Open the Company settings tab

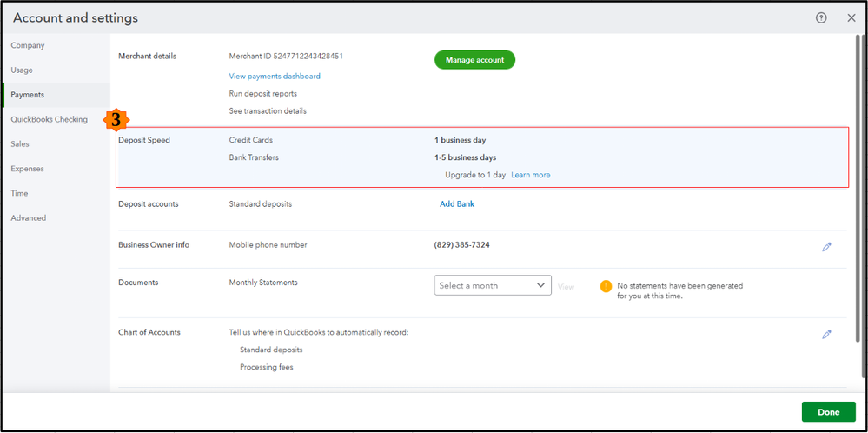point(28,45)
